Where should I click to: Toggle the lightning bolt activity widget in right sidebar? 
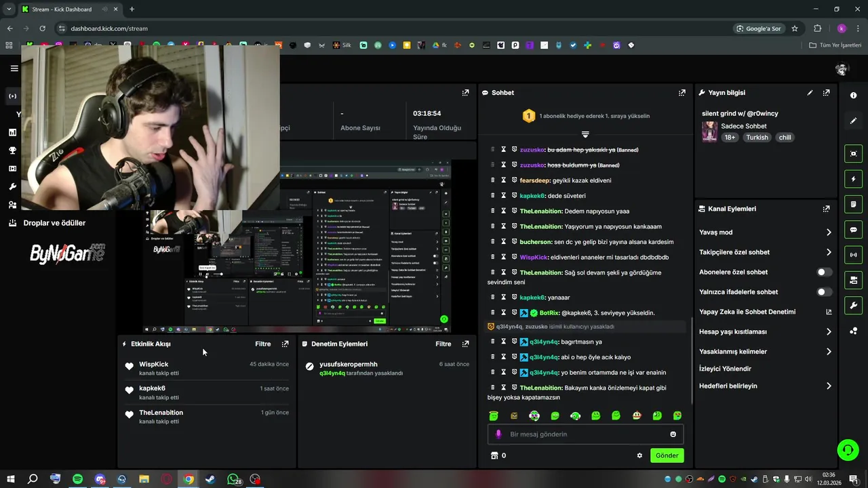pos(853,179)
